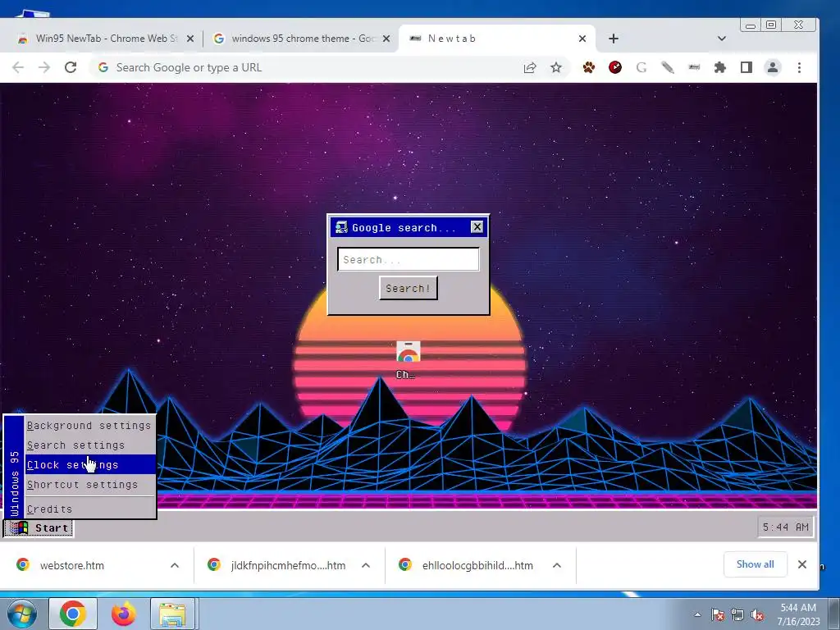Close the downloads bar
The height and width of the screenshot is (630, 840).
802,564
